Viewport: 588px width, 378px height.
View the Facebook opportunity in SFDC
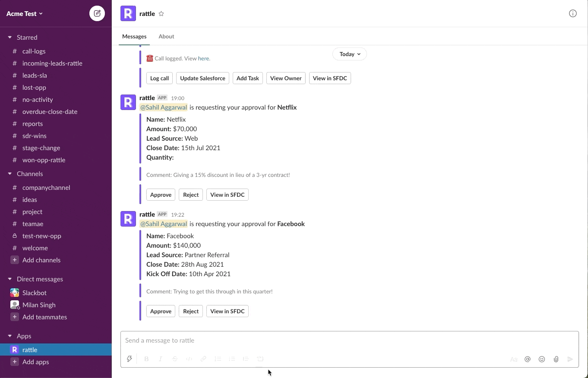point(228,311)
